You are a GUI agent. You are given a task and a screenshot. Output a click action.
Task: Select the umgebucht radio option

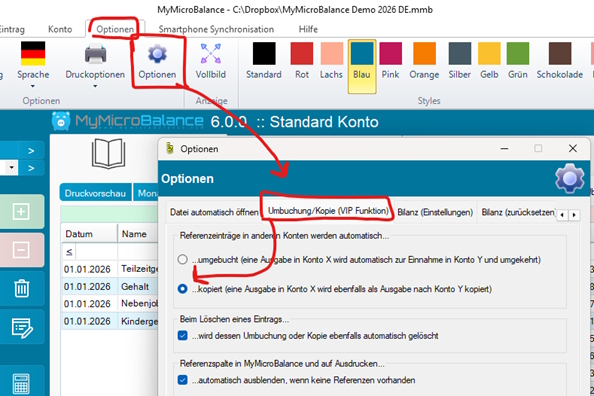(183, 260)
